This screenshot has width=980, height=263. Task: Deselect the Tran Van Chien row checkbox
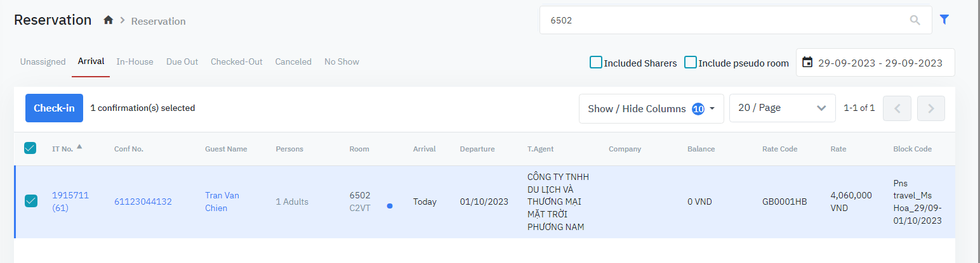(30, 201)
